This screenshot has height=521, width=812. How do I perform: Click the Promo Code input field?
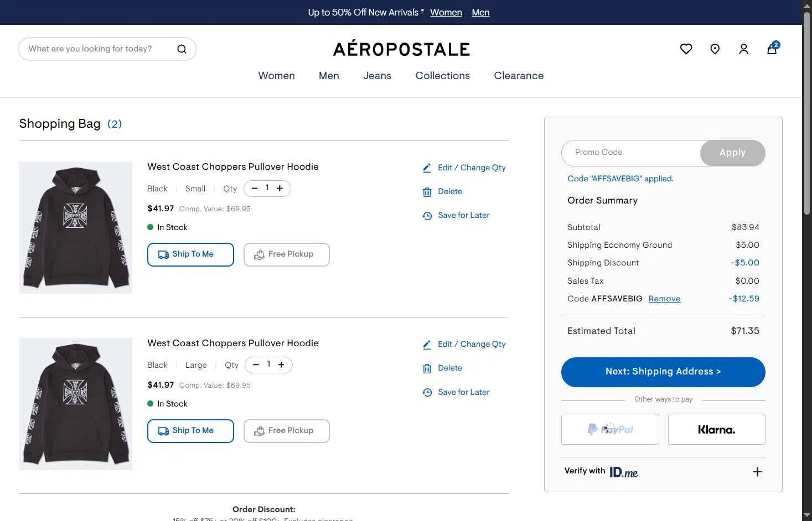point(631,153)
